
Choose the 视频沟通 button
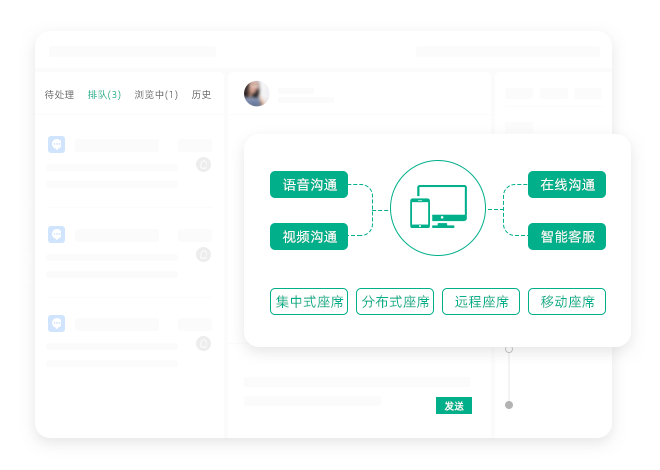(x=309, y=237)
